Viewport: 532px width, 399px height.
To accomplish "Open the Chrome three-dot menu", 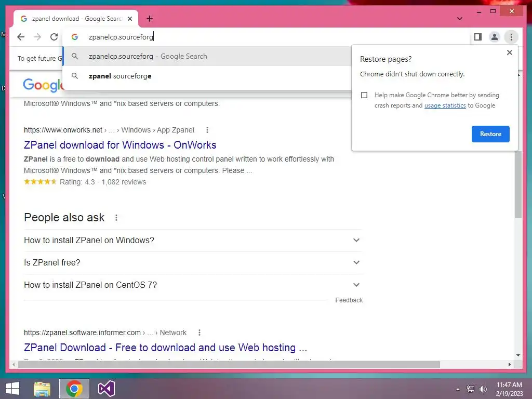I will point(511,37).
